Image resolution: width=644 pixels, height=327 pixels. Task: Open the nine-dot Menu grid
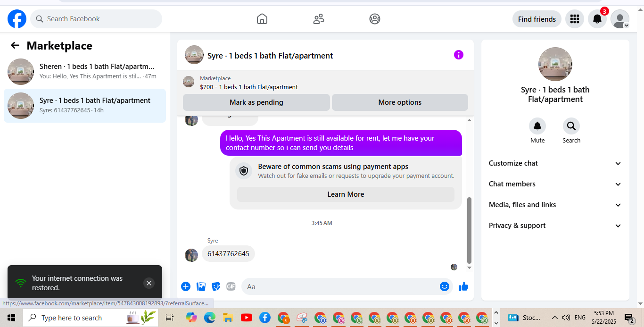(574, 19)
